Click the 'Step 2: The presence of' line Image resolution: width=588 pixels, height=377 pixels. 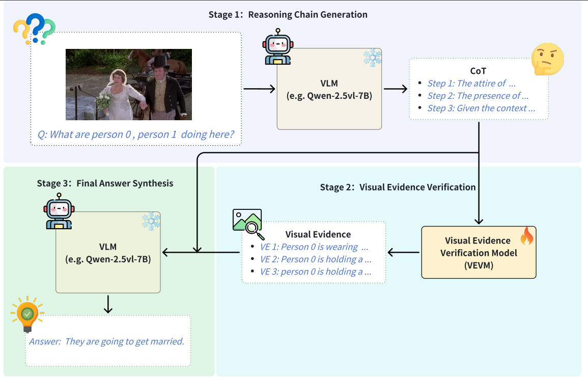478,96
